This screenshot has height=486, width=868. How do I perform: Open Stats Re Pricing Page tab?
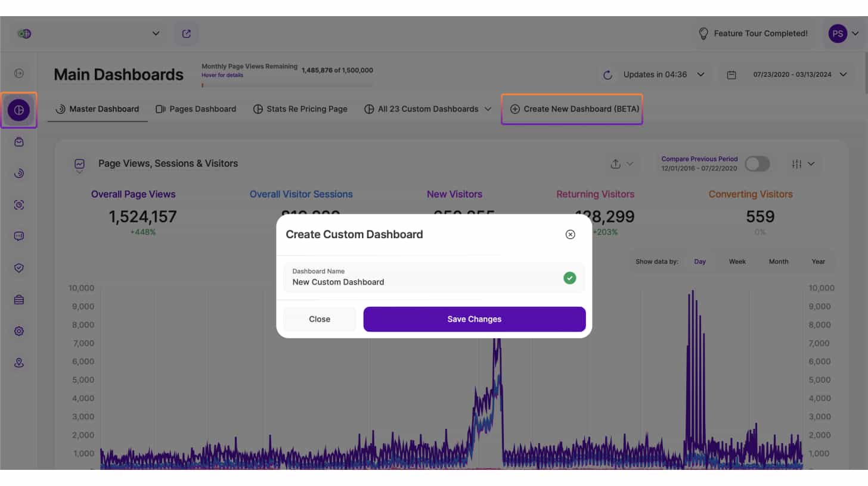point(300,109)
